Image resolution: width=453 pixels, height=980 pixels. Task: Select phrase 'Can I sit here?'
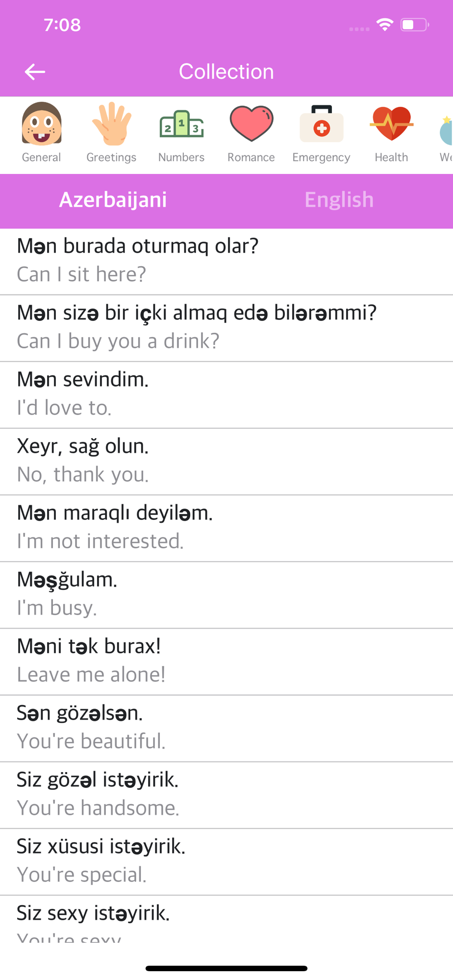coord(226,261)
